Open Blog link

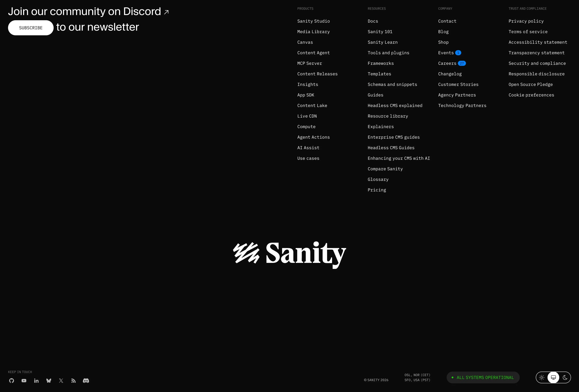(x=443, y=32)
